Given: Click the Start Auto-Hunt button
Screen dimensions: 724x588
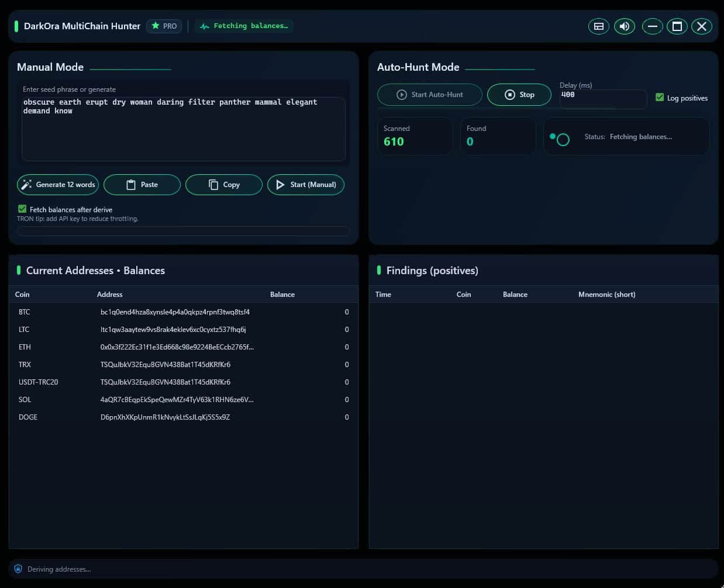Looking at the screenshot, I should (430, 95).
